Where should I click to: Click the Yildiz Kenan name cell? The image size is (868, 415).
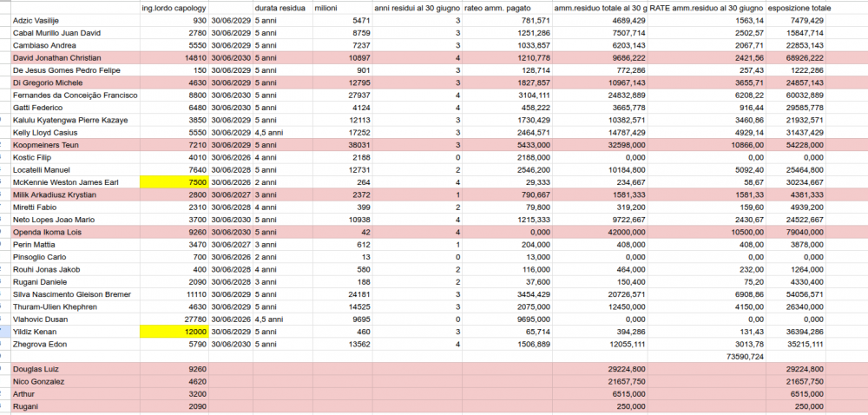pos(76,332)
